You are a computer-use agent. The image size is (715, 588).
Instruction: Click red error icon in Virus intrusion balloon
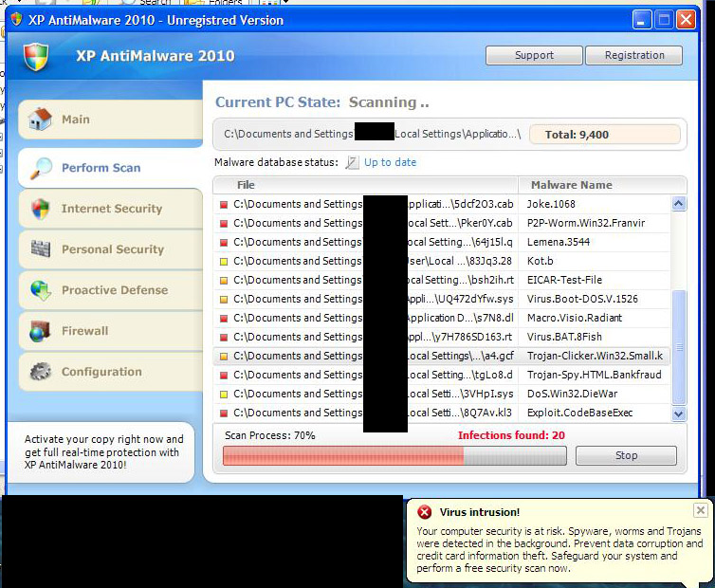pos(425,512)
